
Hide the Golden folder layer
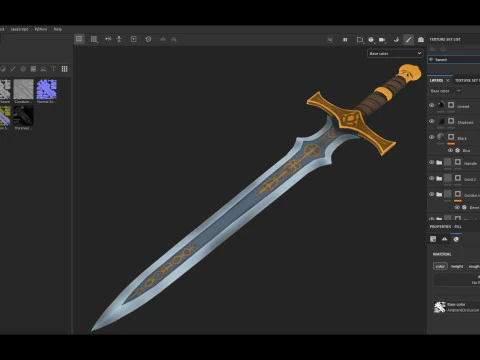point(432,194)
